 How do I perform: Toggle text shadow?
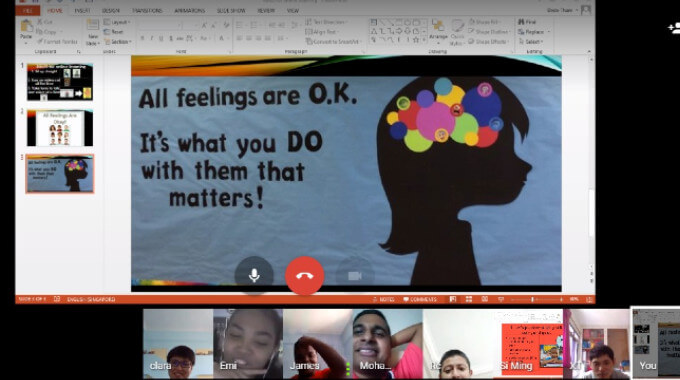click(170, 39)
